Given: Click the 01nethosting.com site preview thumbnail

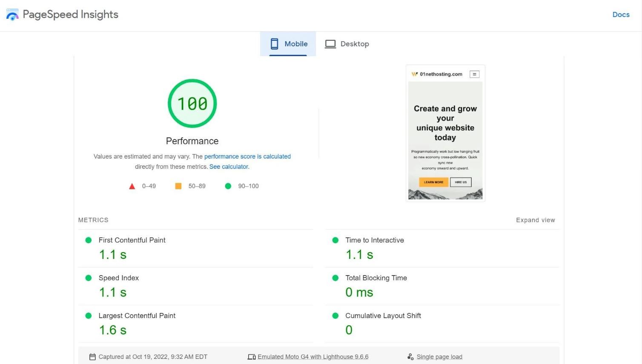Looking at the screenshot, I should [x=445, y=133].
